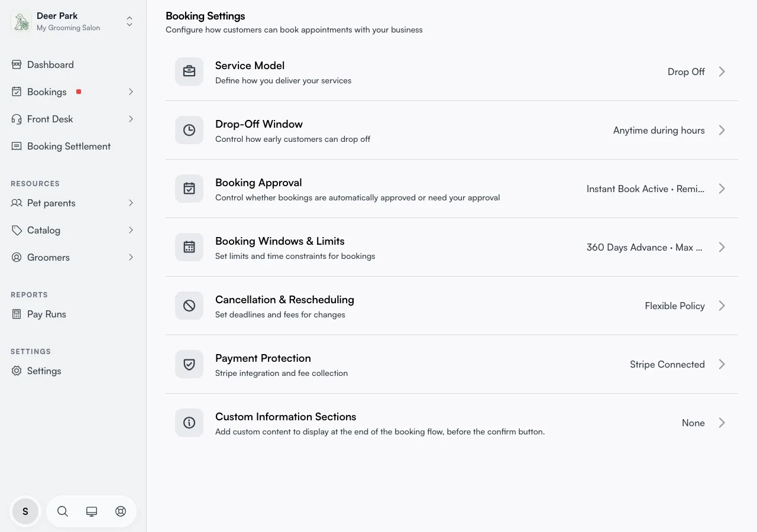
Task: Click the 'Booking Settings' page heading
Action: pyautogui.click(x=205, y=16)
